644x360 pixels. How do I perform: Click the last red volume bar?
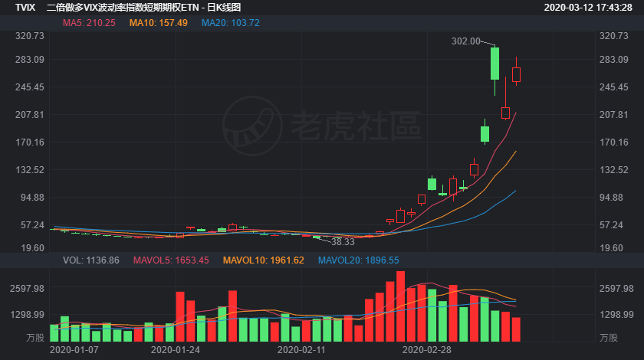[x=516, y=329]
